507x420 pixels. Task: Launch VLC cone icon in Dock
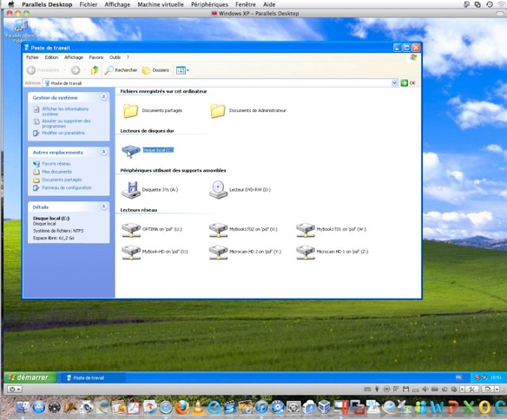tap(198, 407)
